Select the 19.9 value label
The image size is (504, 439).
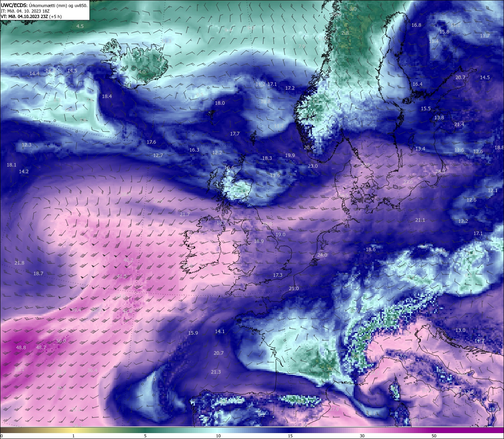click(x=290, y=156)
